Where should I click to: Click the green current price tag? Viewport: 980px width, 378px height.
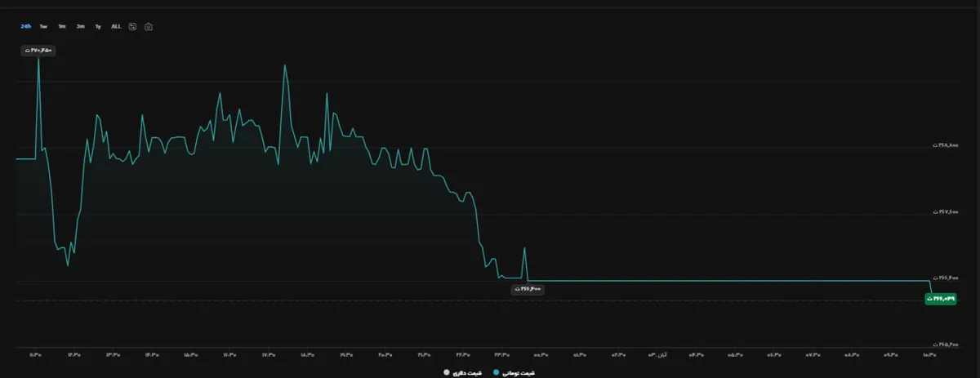pos(940,300)
